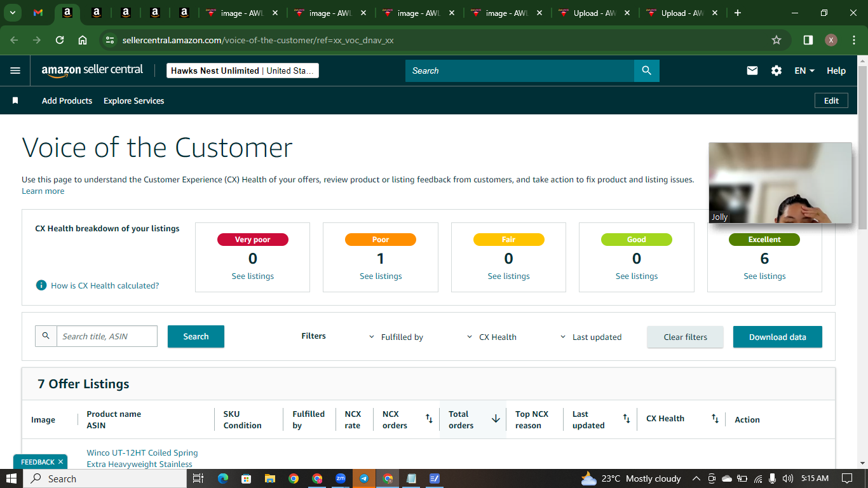Show hidden system tray icons

tap(696, 478)
